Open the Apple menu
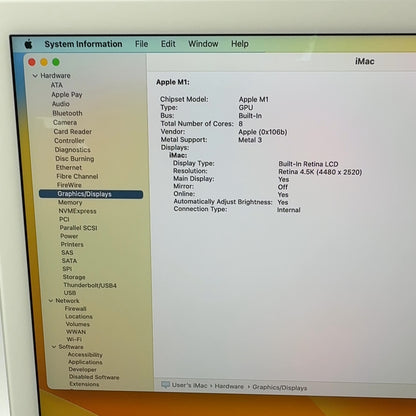The height and width of the screenshot is (416, 416). pyautogui.click(x=29, y=44)
